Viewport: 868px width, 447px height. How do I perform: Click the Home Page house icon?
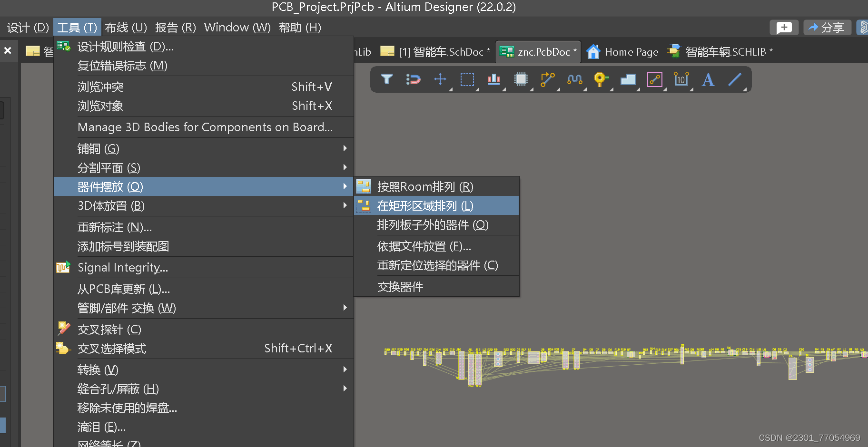point(593,51)
